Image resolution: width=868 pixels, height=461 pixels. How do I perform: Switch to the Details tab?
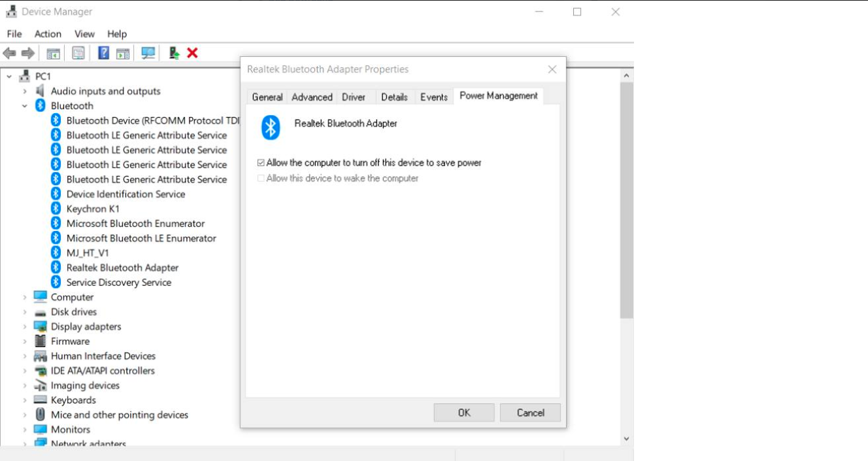394,97
